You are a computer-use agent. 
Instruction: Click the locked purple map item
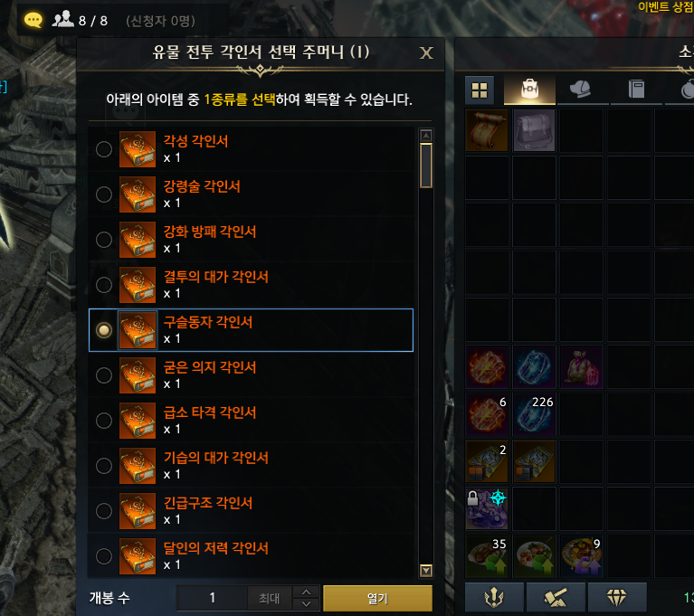pos(487,509)
